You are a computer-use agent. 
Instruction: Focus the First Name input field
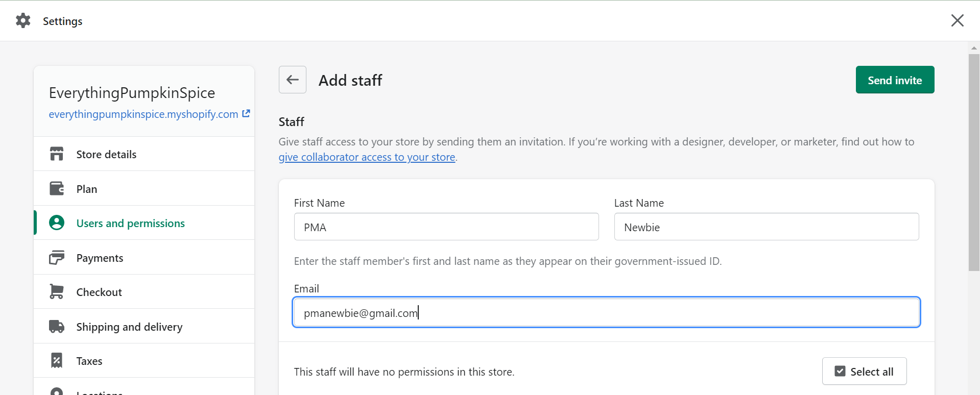[446, 227]
